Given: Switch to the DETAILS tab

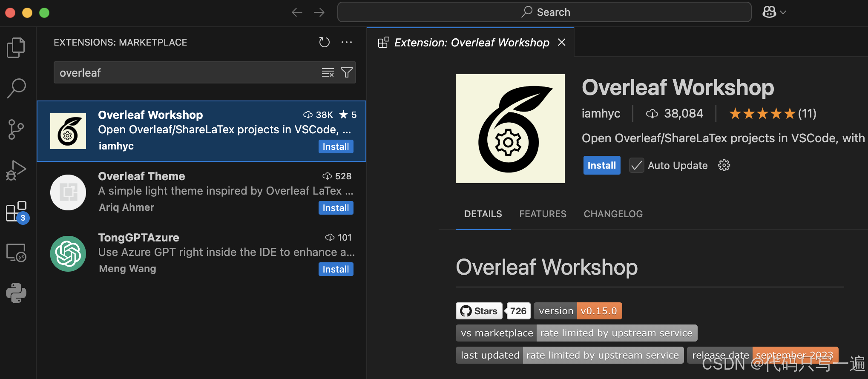Looking at the screenshot, I should (483, 214).
